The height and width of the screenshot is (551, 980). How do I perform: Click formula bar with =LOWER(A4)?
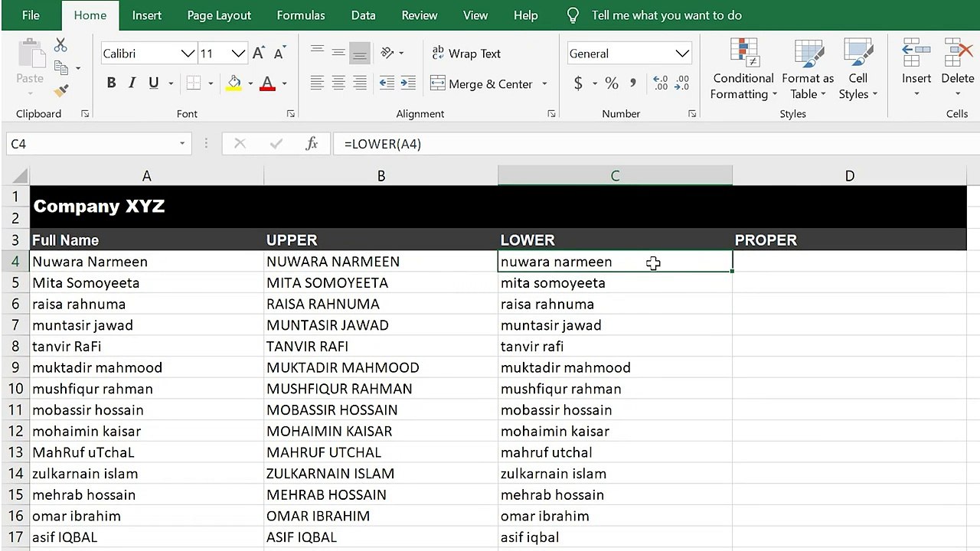[x=655, y=144]
